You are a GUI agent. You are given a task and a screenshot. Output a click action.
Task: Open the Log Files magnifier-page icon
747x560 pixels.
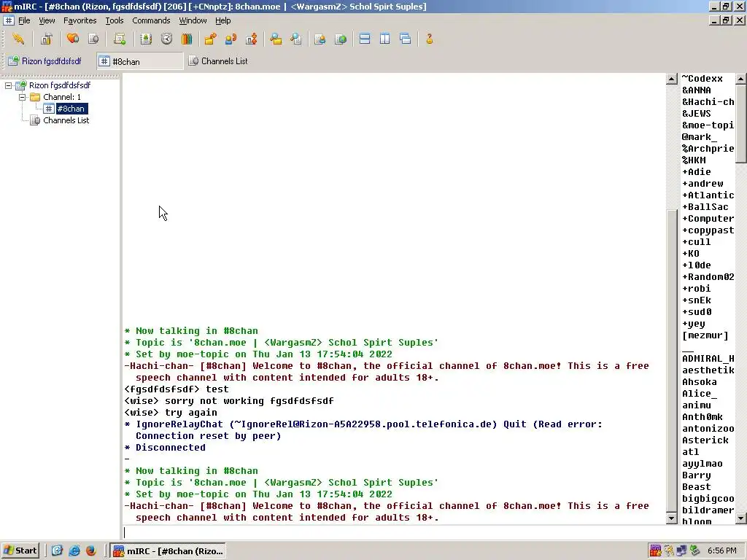point(296,39)
